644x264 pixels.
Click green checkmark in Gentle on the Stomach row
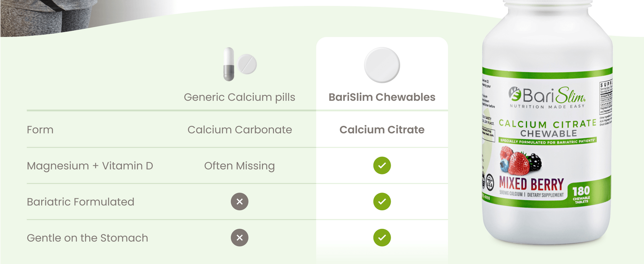382,237
